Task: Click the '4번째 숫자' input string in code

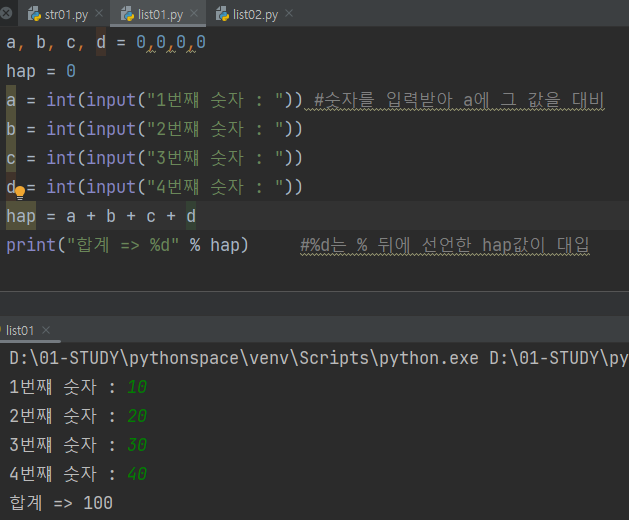Action: [x=216, y=187]
